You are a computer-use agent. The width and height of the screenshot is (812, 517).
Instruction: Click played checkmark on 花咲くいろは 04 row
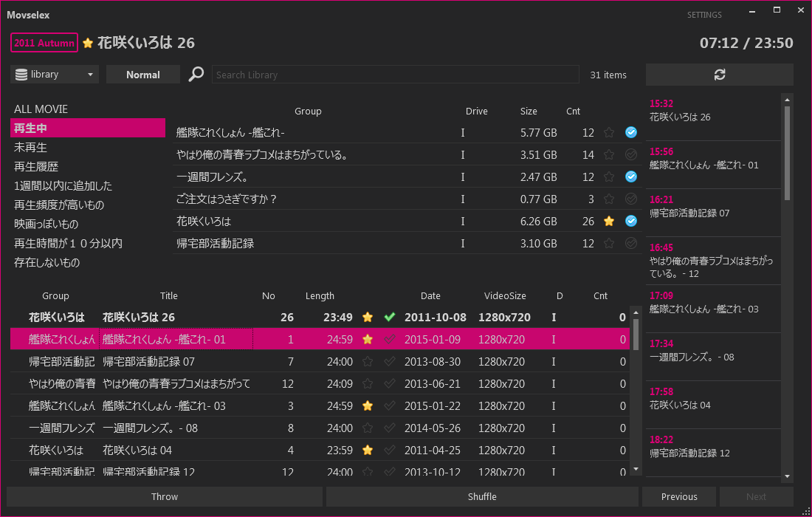pyautogui.click(x=390, y=451)
